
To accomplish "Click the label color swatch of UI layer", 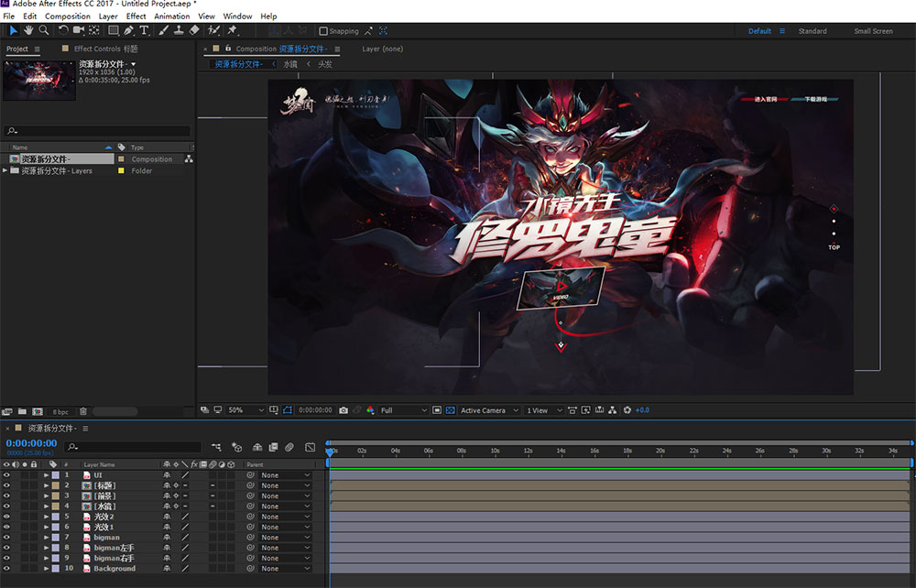I will coord(56,475).
